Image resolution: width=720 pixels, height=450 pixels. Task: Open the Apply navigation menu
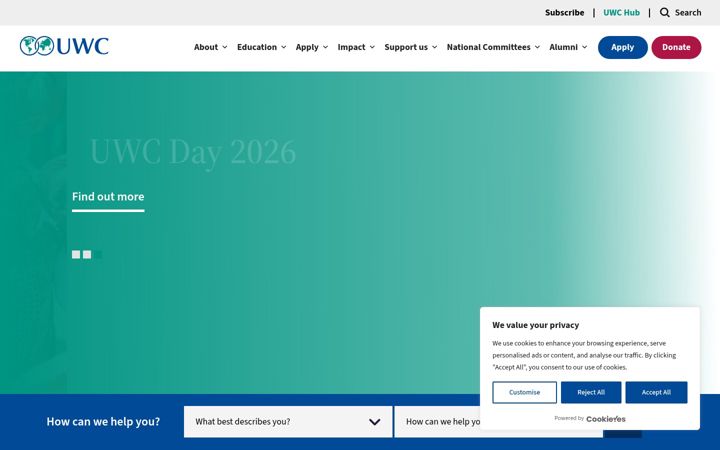(x=307, y=47)
